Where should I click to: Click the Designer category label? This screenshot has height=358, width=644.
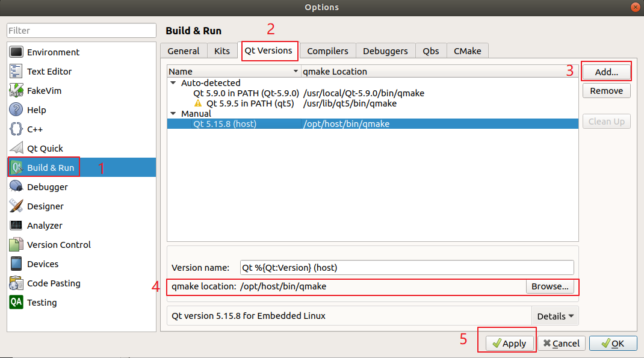click(x=46, y=206)
